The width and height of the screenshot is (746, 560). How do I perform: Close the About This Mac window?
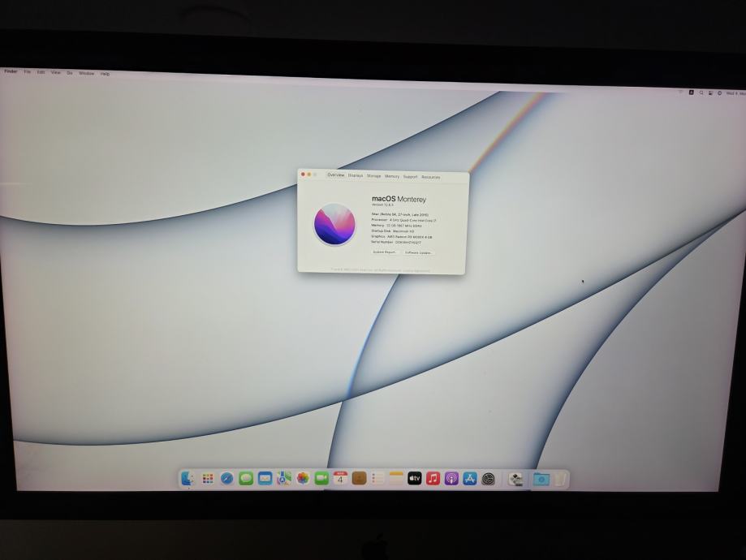(303, 174)
